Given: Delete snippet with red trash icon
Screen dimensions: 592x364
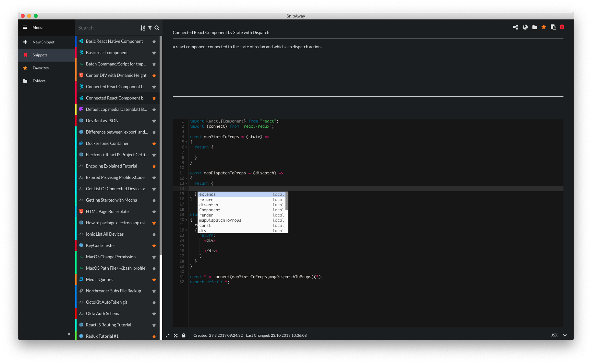Looking at the screenshot, I should click(x=562, y=27).
